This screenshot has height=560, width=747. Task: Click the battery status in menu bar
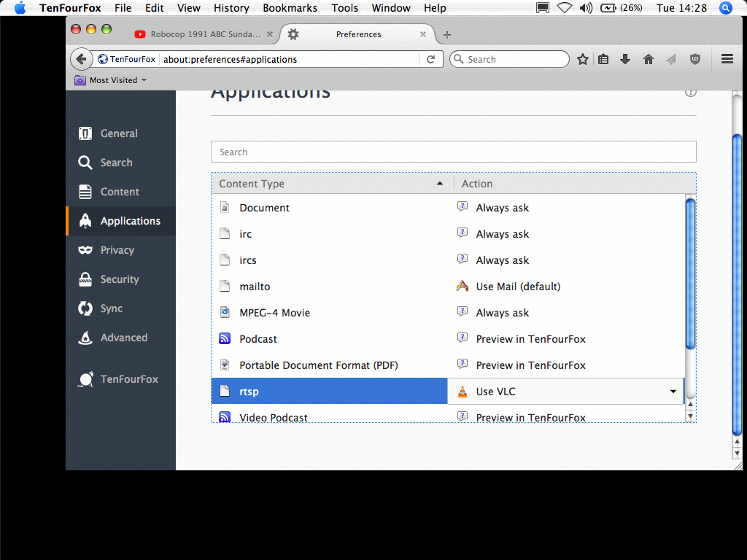(622, 8)
